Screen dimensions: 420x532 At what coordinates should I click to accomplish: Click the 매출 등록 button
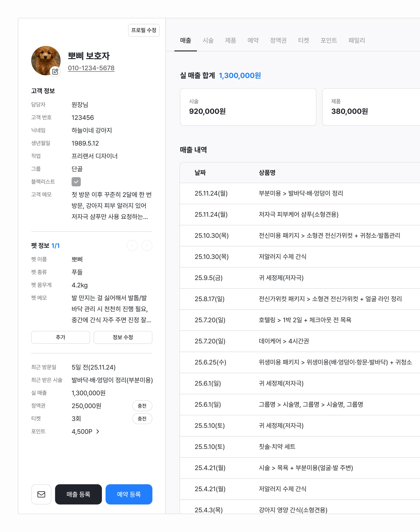pyautogui.click(x=79, y=494)
